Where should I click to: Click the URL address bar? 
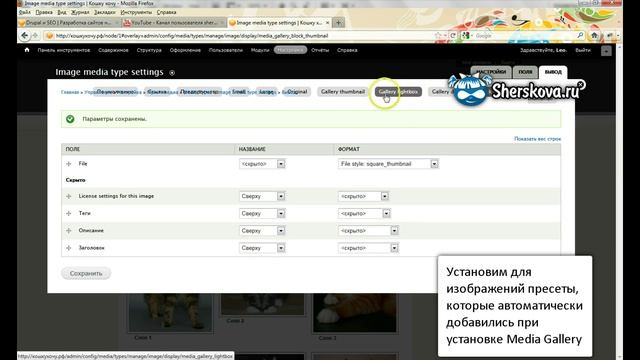click(x=241, y=36)
